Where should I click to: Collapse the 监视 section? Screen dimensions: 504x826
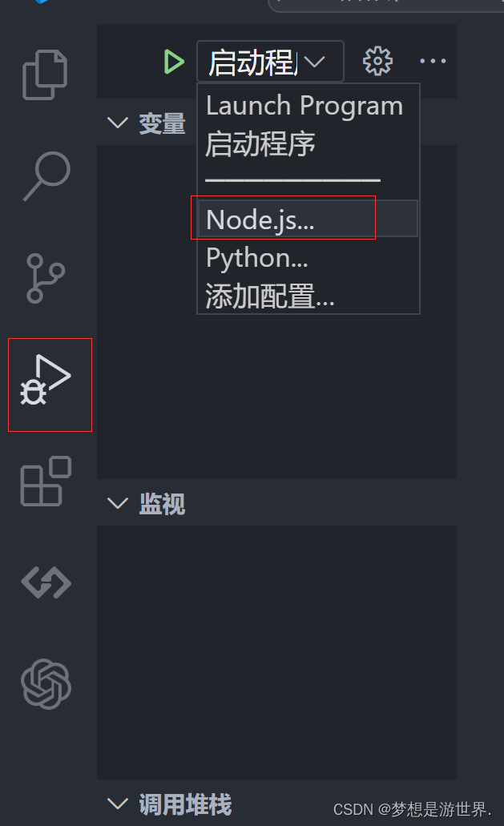click(118, 504)
